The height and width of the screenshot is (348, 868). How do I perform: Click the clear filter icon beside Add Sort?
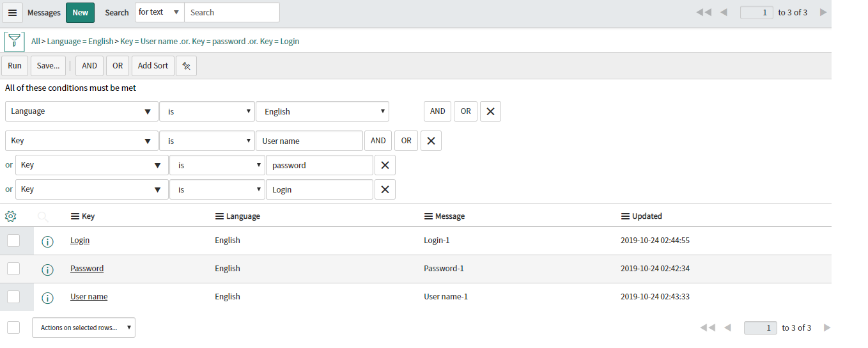click(187, 66)
